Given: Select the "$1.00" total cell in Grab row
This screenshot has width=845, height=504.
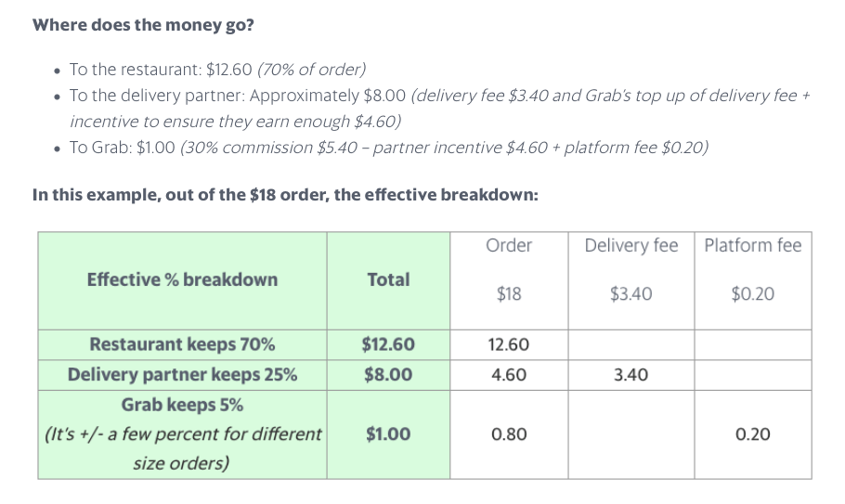Looking at the screenshot, I should 388,434.
